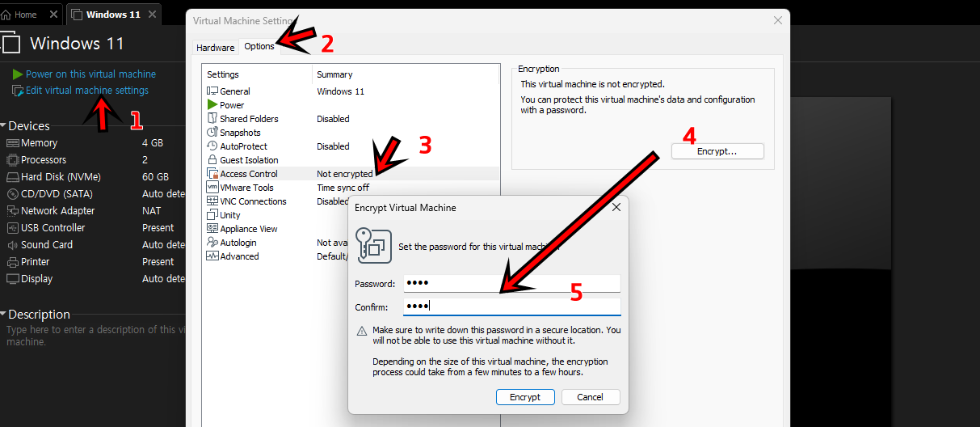Click the Appliance View icon

pyautogui.click(x=212, y=229)
